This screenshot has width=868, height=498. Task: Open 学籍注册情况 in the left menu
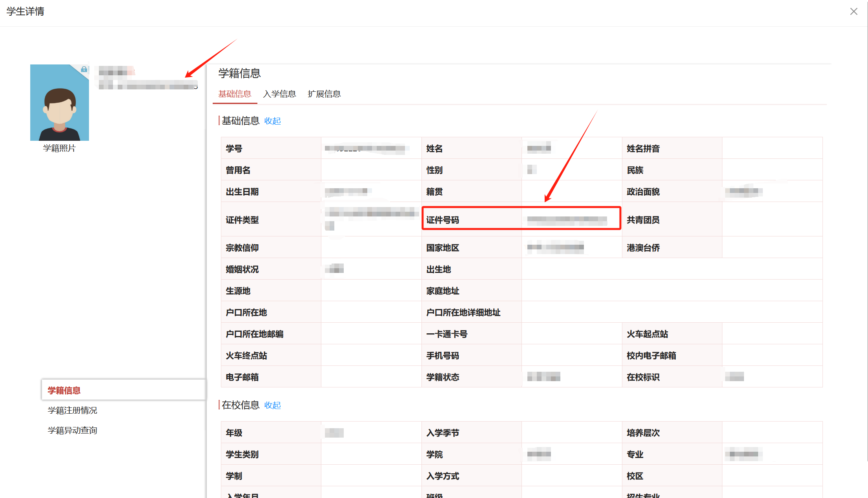coord(72,410)
